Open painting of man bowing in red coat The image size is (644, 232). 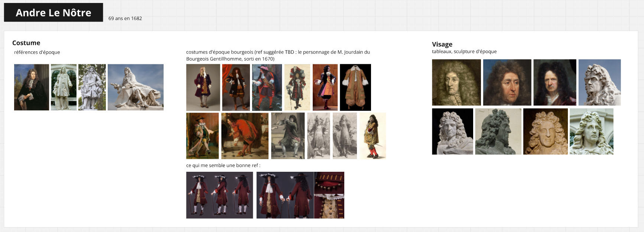pos(245,136)
